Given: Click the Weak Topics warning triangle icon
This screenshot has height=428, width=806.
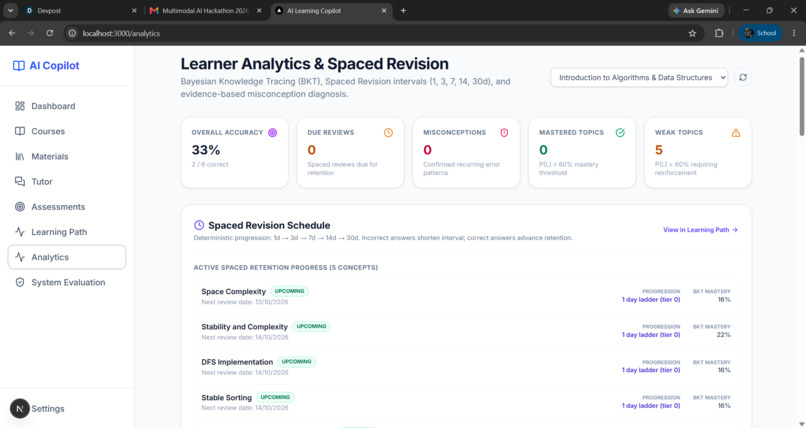Looking at the screenshot, I should [736, 133].
